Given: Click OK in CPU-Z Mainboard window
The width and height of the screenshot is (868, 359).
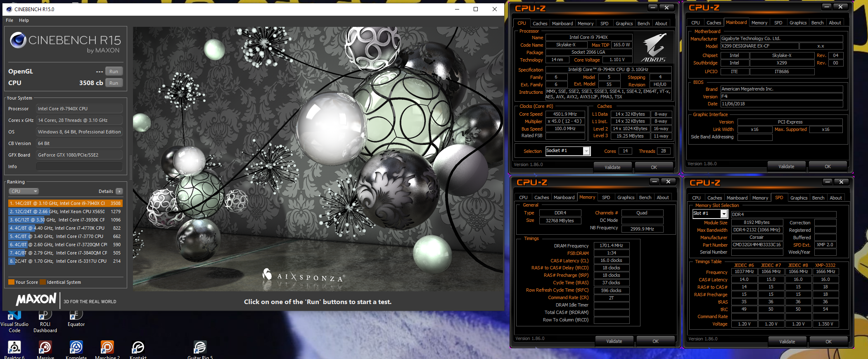Looking at the screenshot, I should 828,166.
